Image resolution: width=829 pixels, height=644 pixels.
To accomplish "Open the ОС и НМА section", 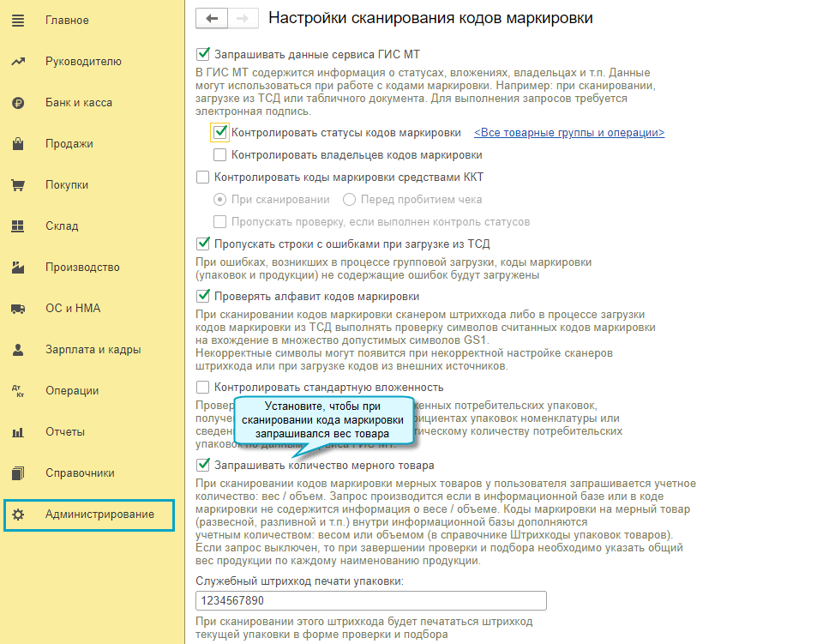I will pos(73,309).
